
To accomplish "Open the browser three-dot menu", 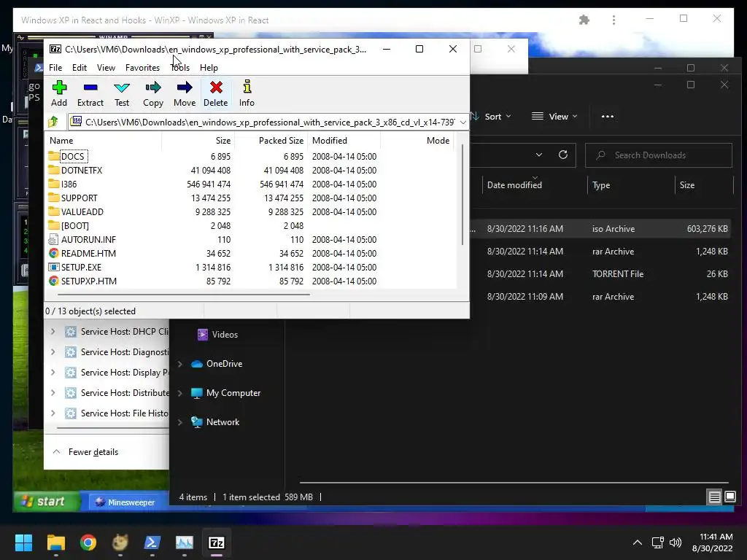I will pyautogui.click(x=614, y=20).
